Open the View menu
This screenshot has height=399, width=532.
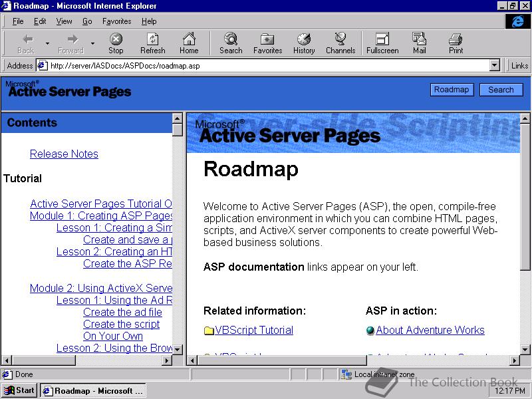[64, 21]
